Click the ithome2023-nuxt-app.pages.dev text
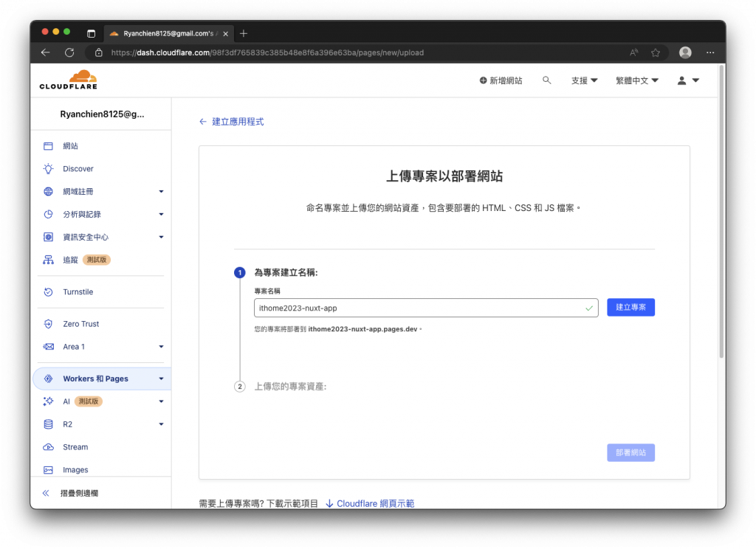The height and width of the screenshot is (549, 756). point(362,329)
